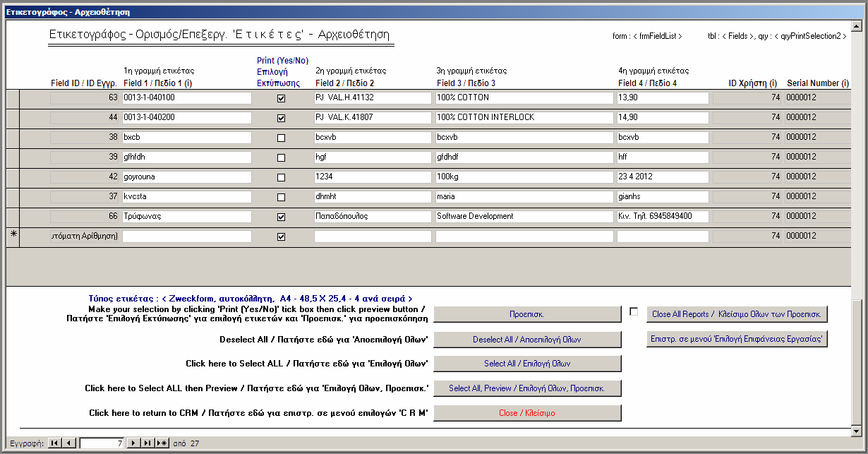Click Field 2 box containing hgf
The image size is (868, 454).
[x=373, y=157]
